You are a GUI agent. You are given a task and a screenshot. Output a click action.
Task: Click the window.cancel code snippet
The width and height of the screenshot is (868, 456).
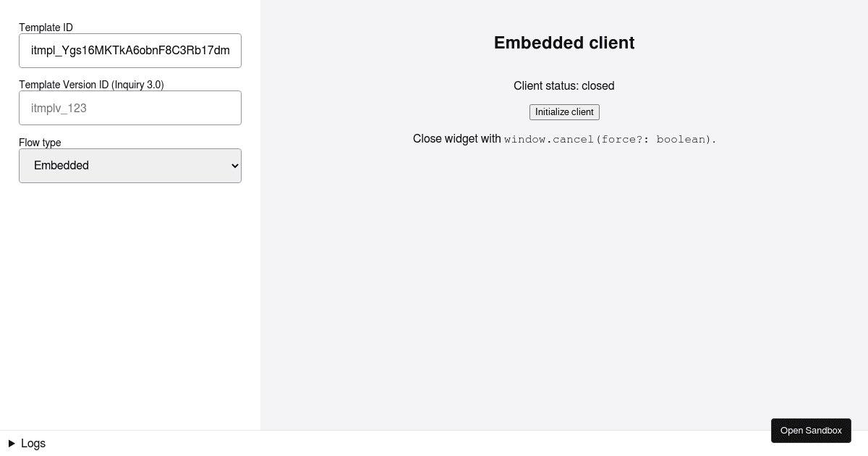608,139
